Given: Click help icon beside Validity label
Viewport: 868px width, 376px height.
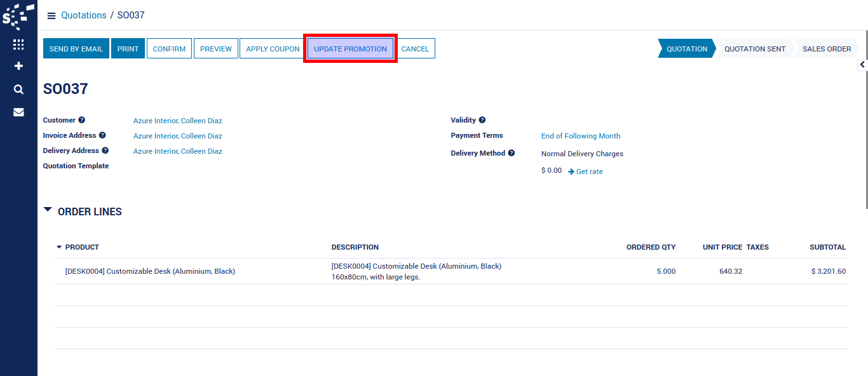Looking at the screenshot, I should (x=482, y=120).
